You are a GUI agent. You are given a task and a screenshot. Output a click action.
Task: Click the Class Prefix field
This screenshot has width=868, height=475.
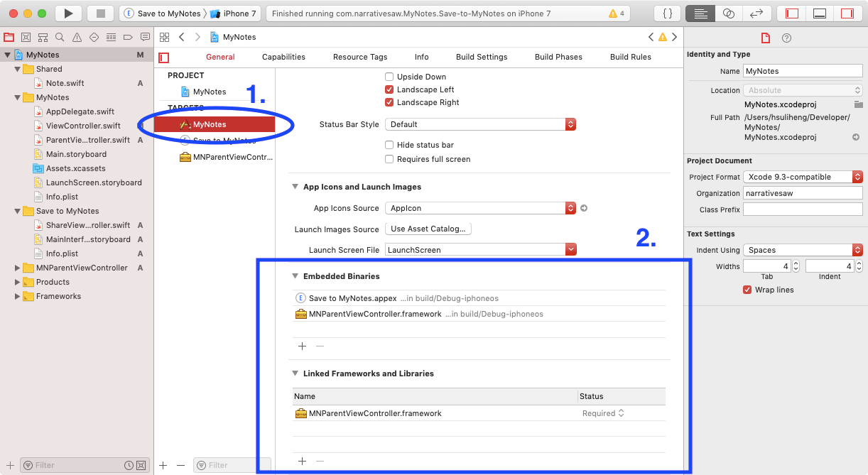803,209
